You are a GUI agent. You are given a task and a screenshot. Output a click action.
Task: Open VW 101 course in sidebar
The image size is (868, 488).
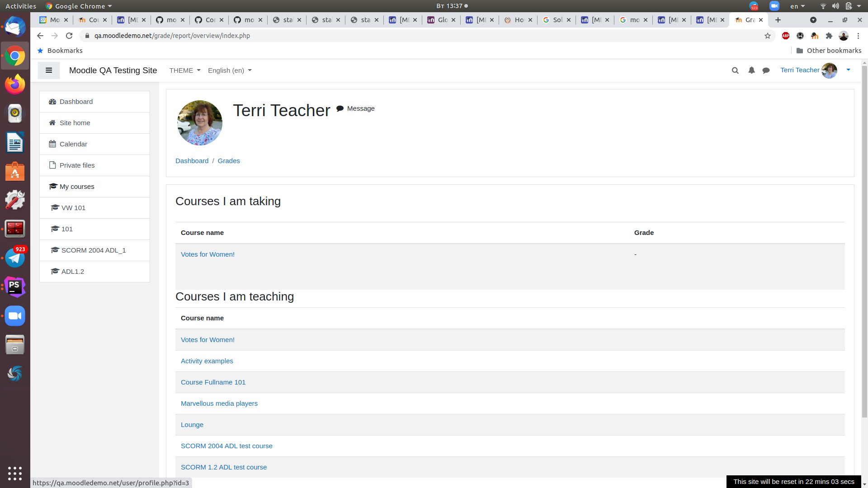point(94,208)
